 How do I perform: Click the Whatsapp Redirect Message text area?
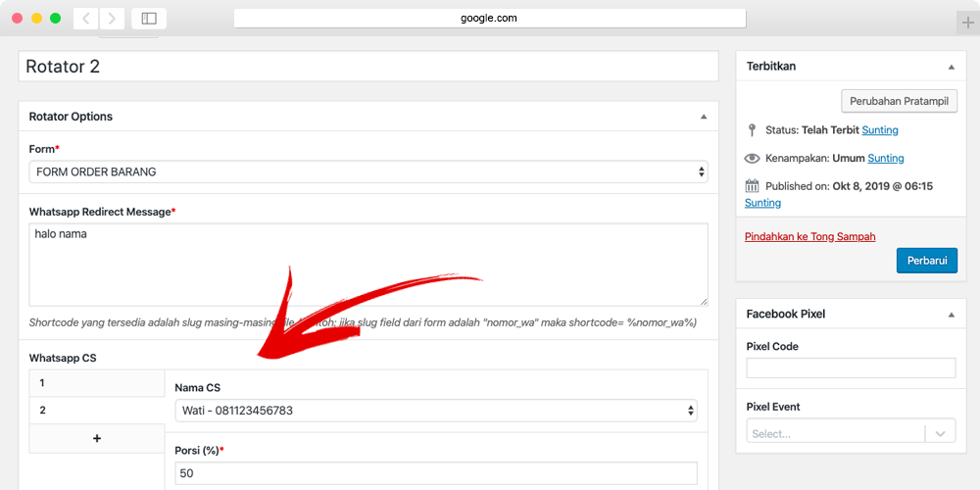point(367,265)
